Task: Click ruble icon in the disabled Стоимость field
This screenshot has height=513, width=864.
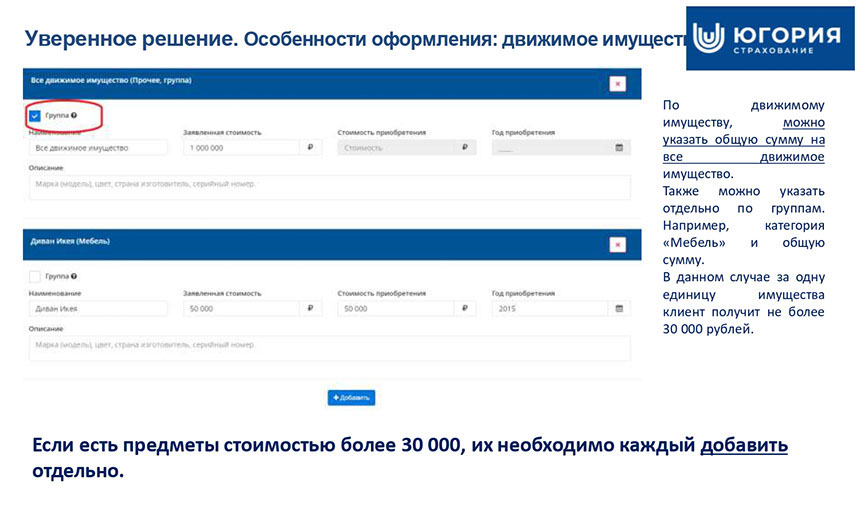Action: tap(465, 147)
